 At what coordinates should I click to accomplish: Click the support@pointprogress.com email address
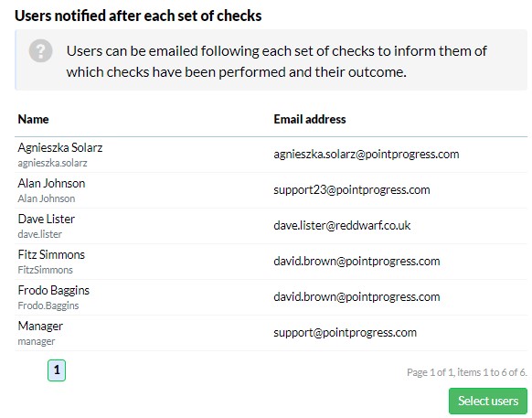tap(345, 333)
